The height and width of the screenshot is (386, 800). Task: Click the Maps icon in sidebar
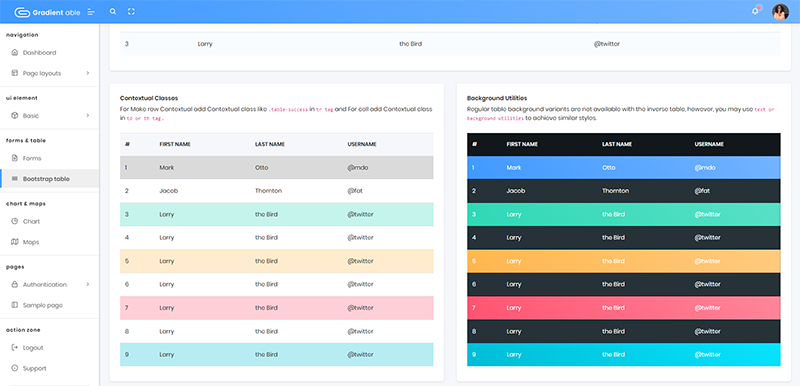14,242
